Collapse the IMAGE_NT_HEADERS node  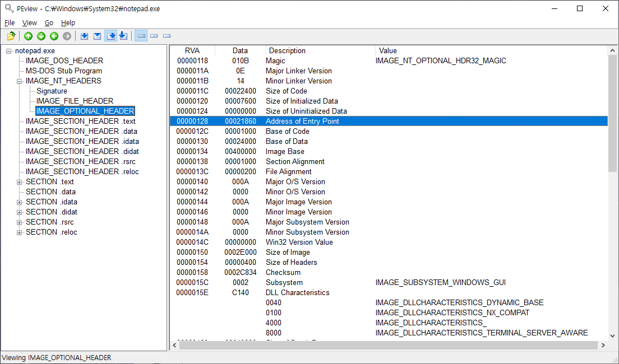[x=19, y=81]
